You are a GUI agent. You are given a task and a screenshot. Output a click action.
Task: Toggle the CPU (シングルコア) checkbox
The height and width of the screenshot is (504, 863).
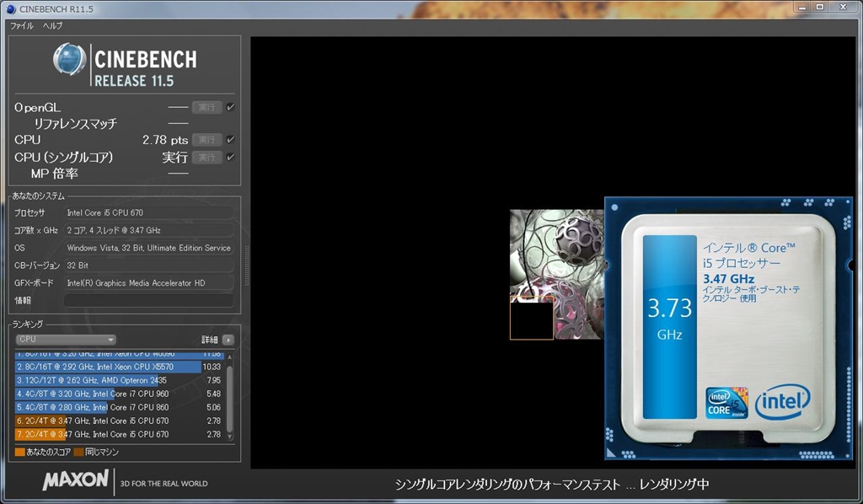tap(231, 158)
